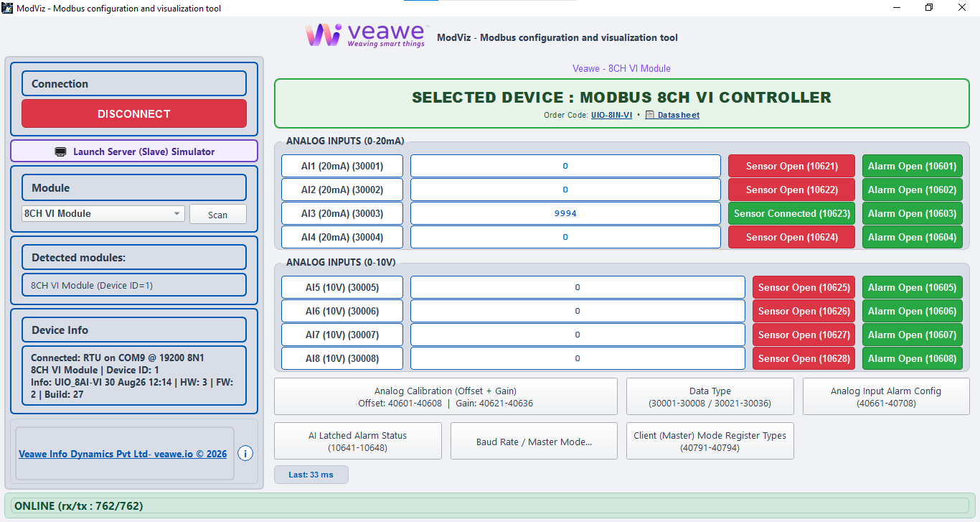Click the Sensor Open (10621) indicator
This screenshot has width=980, height=522.
(792, 166)
